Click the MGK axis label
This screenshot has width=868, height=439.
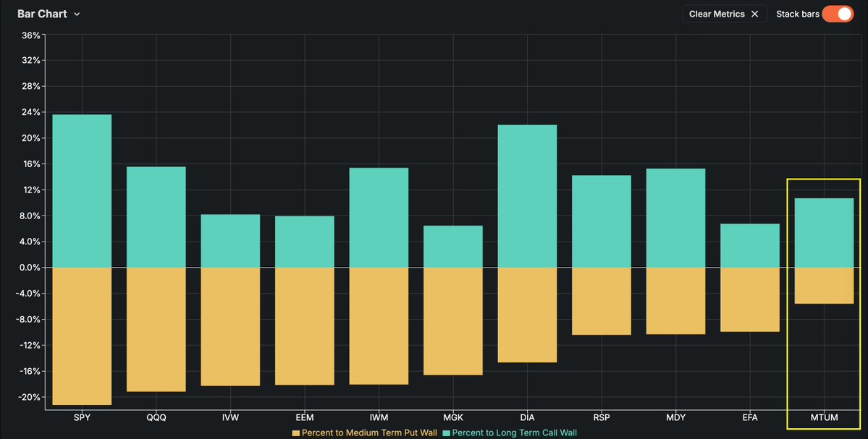pyautogui.click(x=452, y=418)
